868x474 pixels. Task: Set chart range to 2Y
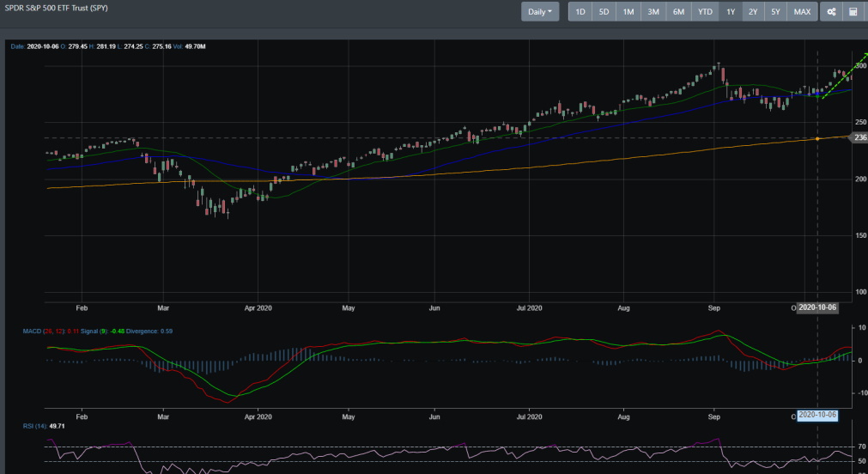coord(753,12)
